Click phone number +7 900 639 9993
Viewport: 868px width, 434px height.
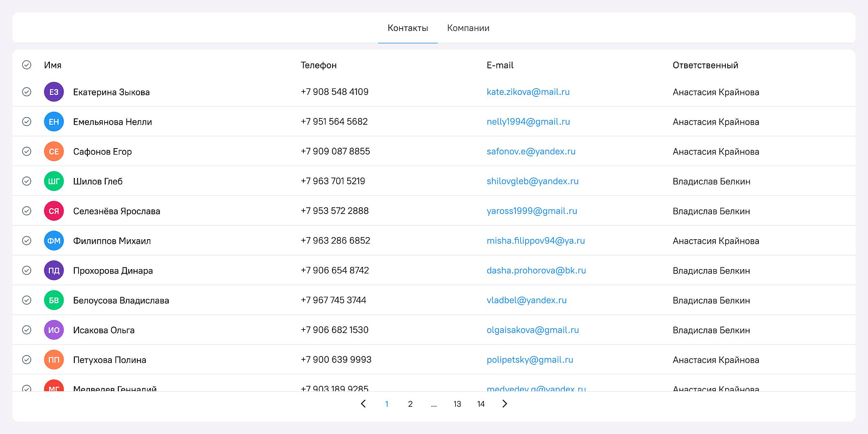pos(336,360)
